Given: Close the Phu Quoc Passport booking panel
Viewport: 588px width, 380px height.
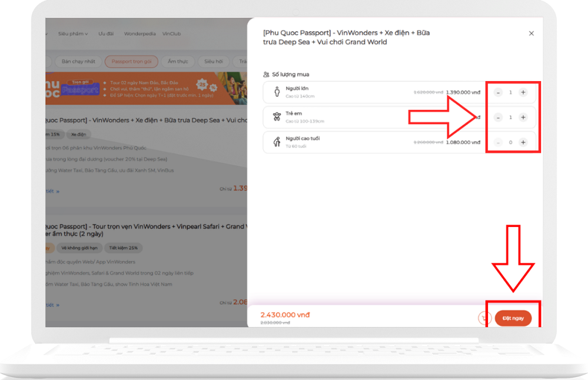Looking at the screenshot, I should pos(531,34).
